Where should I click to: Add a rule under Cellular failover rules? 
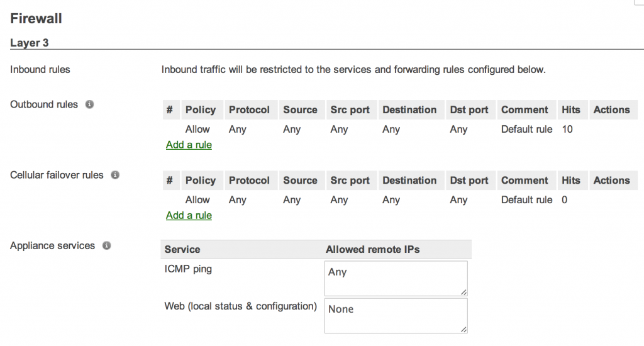(x=189, y=215)
